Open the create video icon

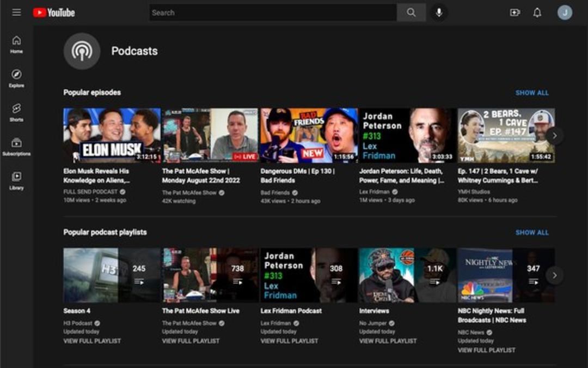pos(515,13)
